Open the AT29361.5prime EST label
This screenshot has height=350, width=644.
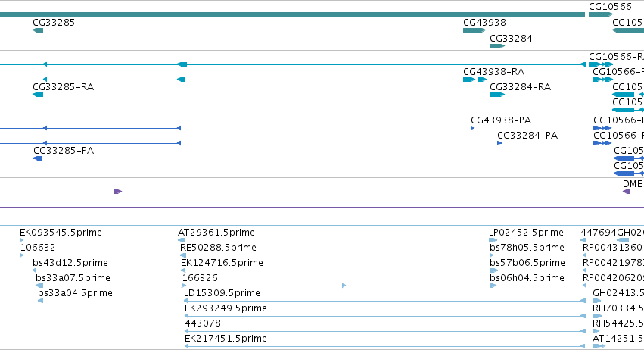coord(216,233)
